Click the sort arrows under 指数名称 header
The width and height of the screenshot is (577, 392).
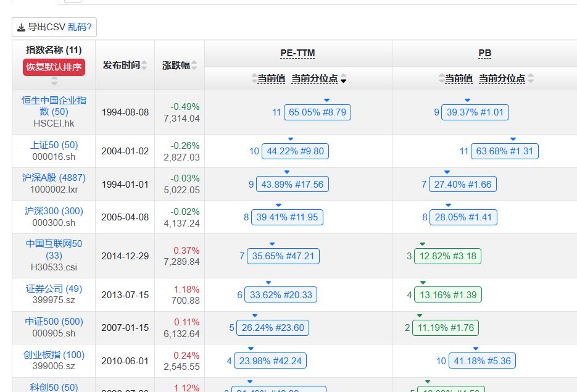point(54,81)
